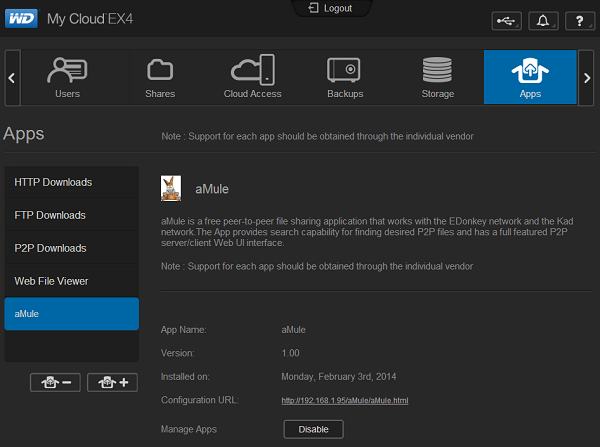Click the 'My Cloud EX4' product title

(x=90, y=19)
